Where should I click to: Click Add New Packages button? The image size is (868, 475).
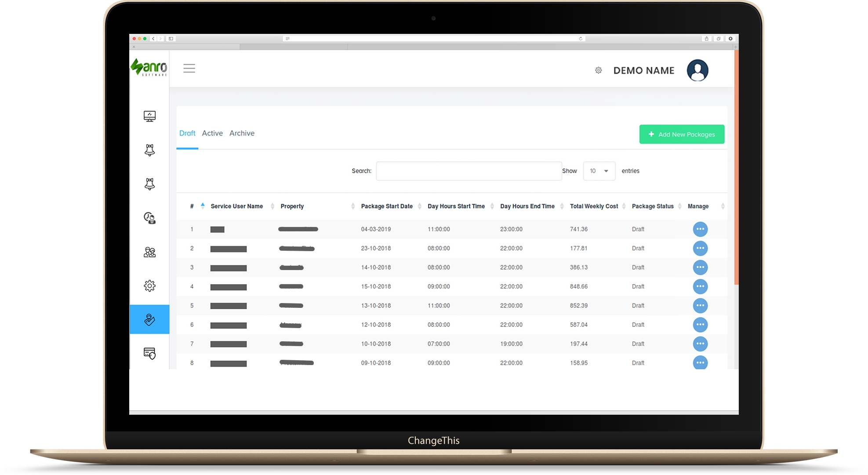(681, 134)
